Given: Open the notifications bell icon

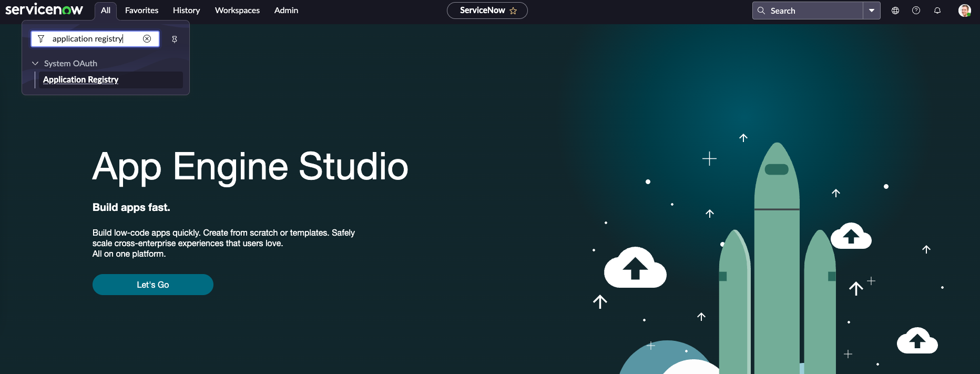Looking at the screenshot, I should [937, 11].
